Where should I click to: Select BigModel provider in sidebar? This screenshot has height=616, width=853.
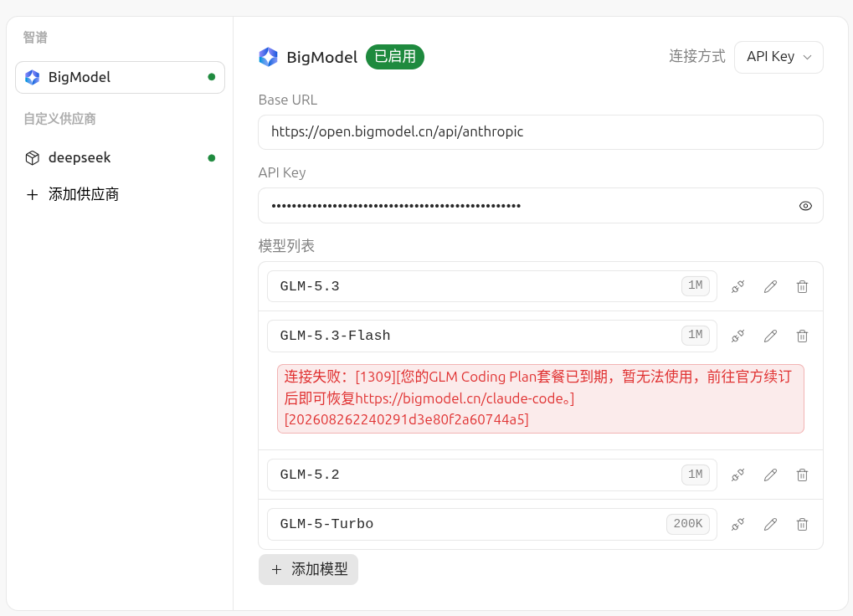tap(121, 77)
